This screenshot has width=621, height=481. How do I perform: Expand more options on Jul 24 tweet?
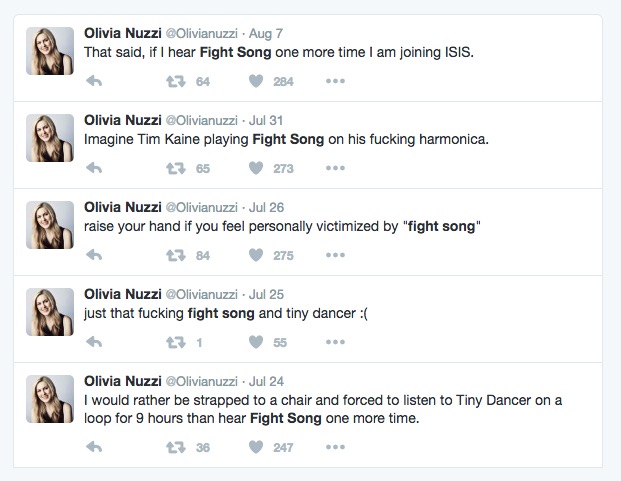point(335,447)
